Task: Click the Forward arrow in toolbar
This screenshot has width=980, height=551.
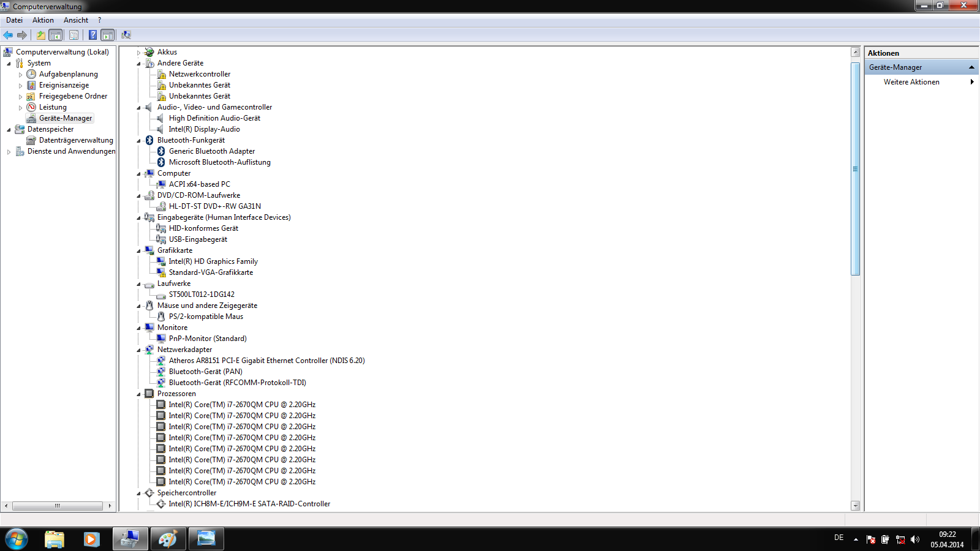Action: coord(22,35)
